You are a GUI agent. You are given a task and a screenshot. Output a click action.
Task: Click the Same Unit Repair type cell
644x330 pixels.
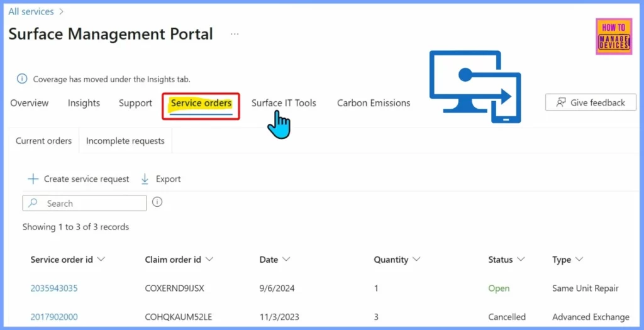(x=586, y=288)
